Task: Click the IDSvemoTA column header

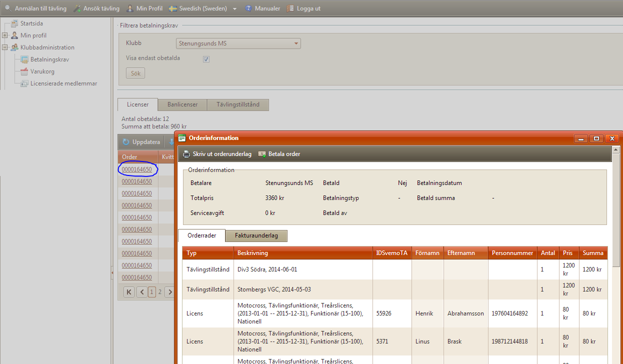Action: tap(392, 253)
